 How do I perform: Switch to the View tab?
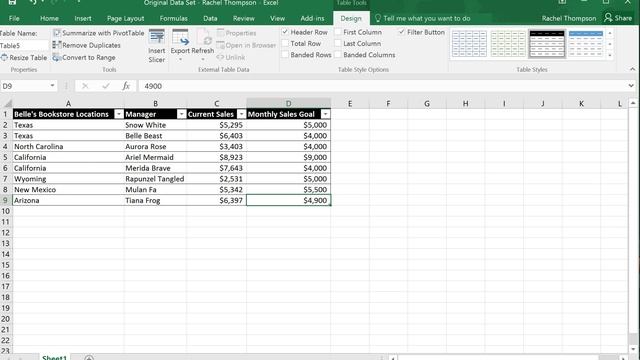[x=277, y=18]
